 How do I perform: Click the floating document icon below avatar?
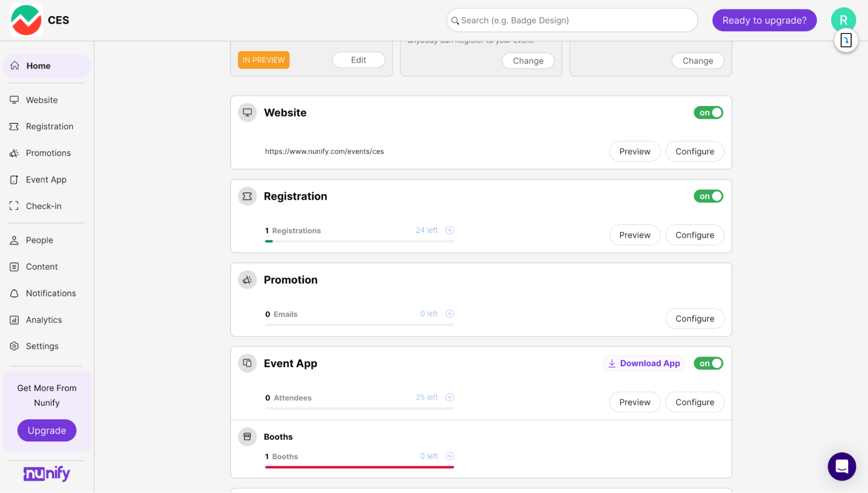[x=845, y=40]
